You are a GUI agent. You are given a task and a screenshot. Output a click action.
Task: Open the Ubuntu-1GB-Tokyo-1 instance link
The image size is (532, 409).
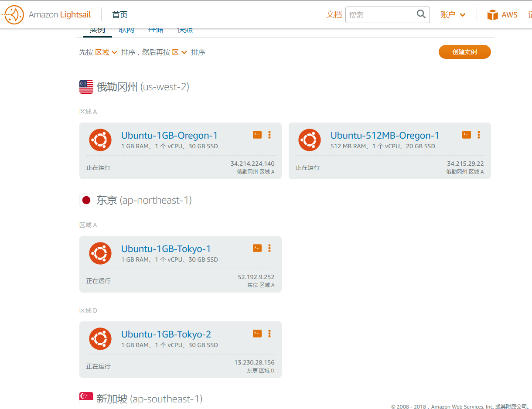(x=166, y=249)
